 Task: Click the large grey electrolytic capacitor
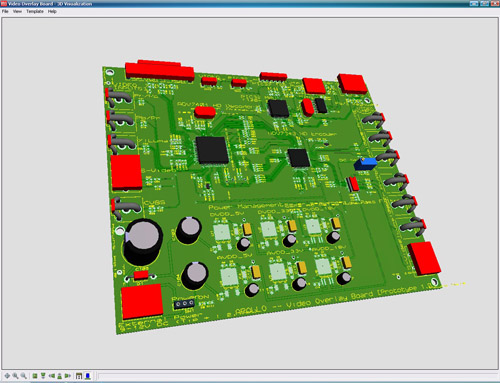tap(142, 242)
